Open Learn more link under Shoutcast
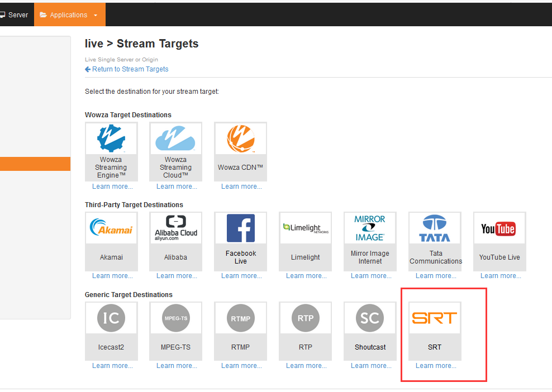 371,366
